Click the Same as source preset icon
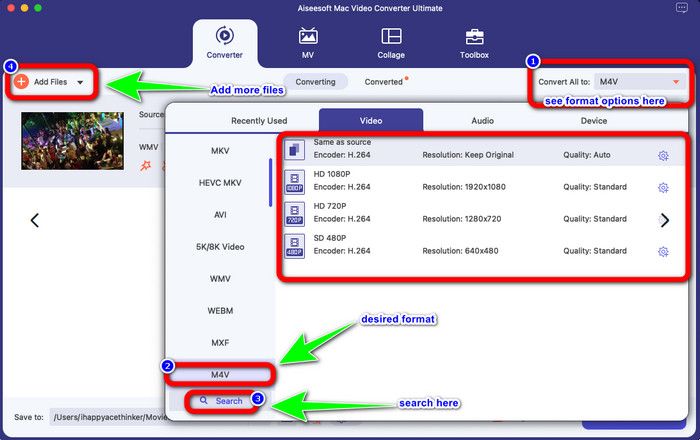This screenshot has width=700, height=440. pos(295,149)
